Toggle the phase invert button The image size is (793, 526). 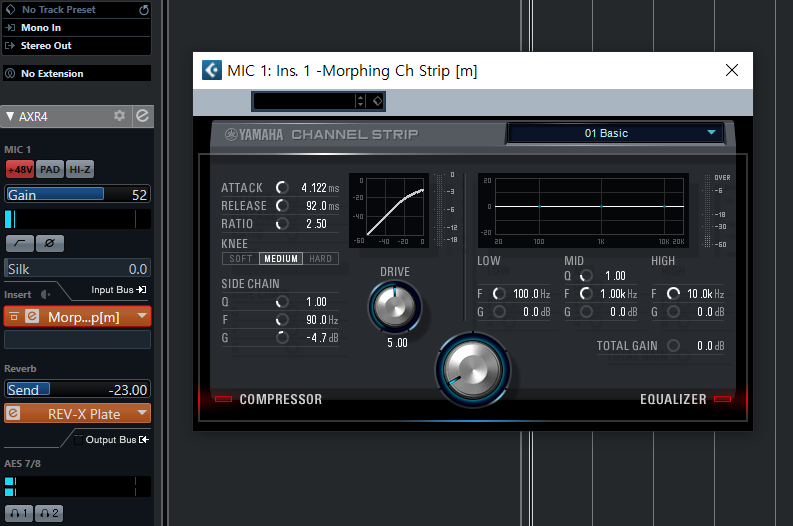point(50,243)
